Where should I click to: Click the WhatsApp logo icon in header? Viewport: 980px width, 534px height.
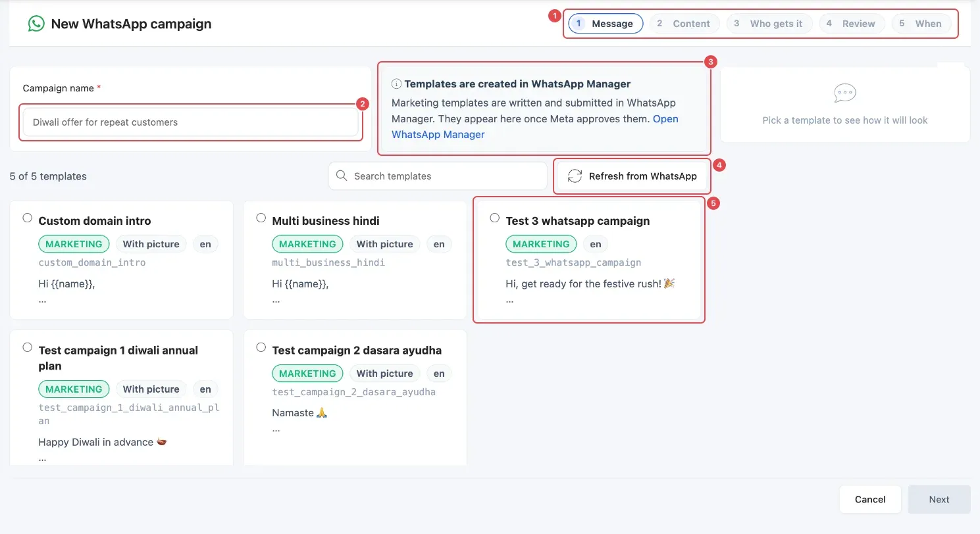pos(36,24)
